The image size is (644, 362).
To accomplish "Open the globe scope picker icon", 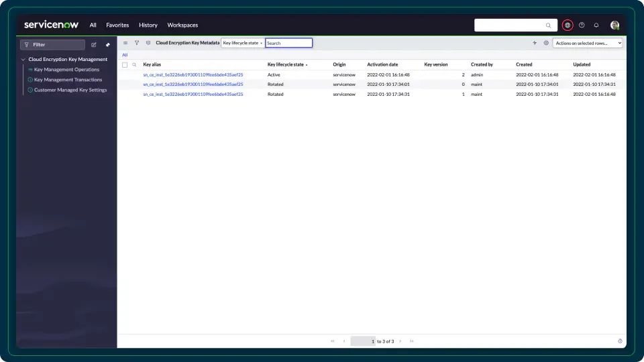I will (x=568, y=25).
